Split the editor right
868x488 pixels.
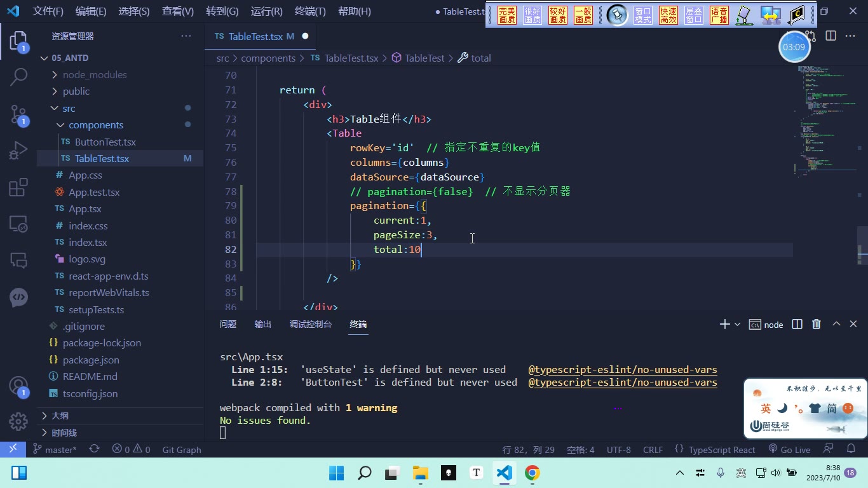click(831, 36)
